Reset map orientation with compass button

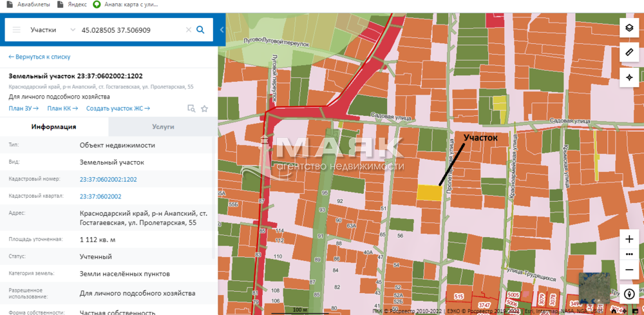(629, 294)
